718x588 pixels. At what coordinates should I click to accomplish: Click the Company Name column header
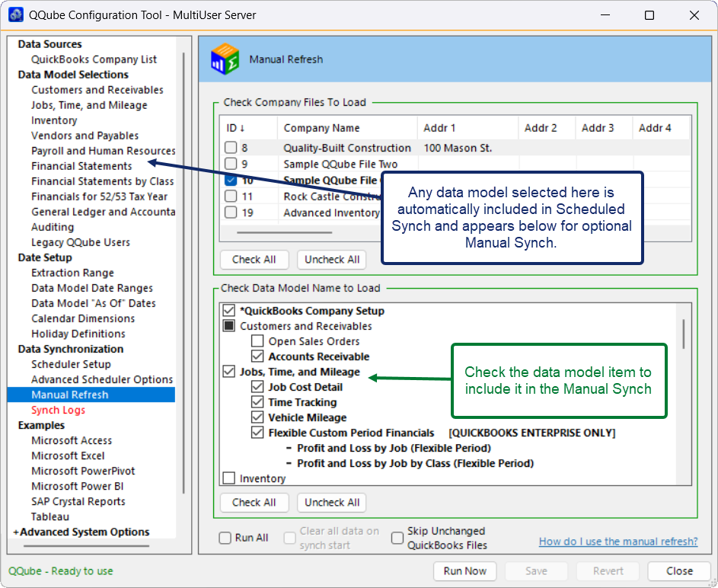(347, 128)
